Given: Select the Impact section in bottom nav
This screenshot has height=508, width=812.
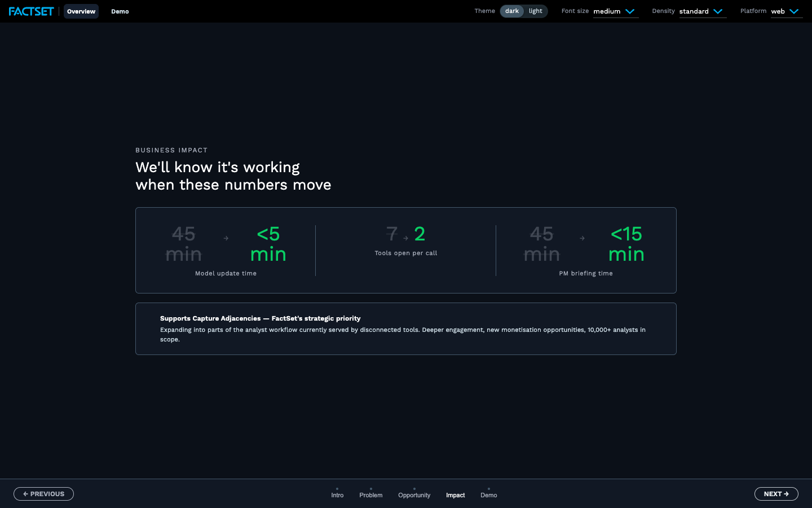Looking at the screenshot, I should pyautogui.click(x=456, y=493).
